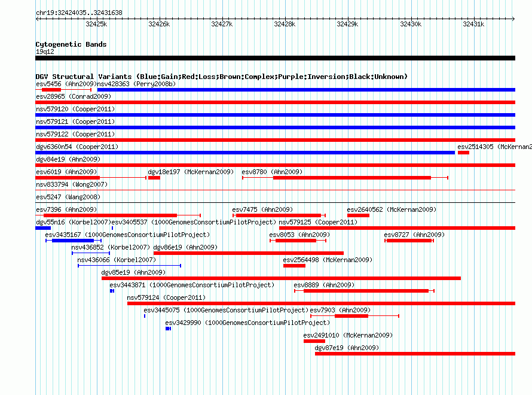Viewport: 532px width, 395px height.
Task: Click the esv5456 (Ahn2009) variant label
Action: coord(66,84)
